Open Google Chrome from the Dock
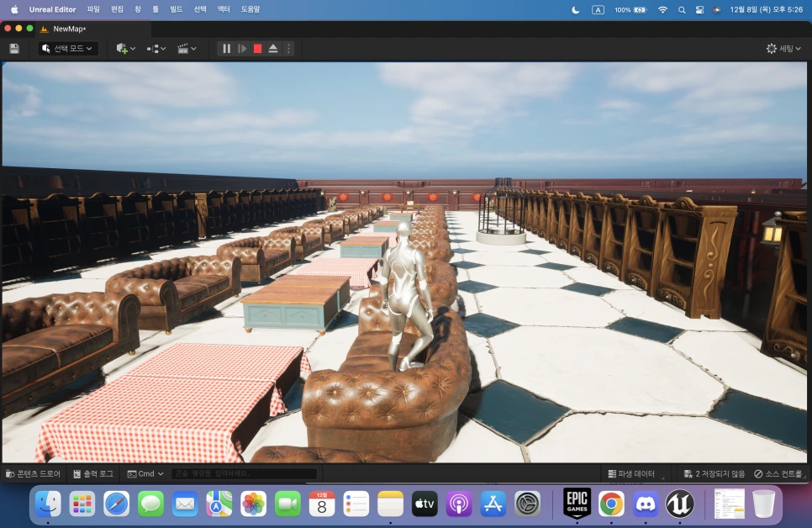Viewport: 812px width, 528px height. (x=611, y=504)
